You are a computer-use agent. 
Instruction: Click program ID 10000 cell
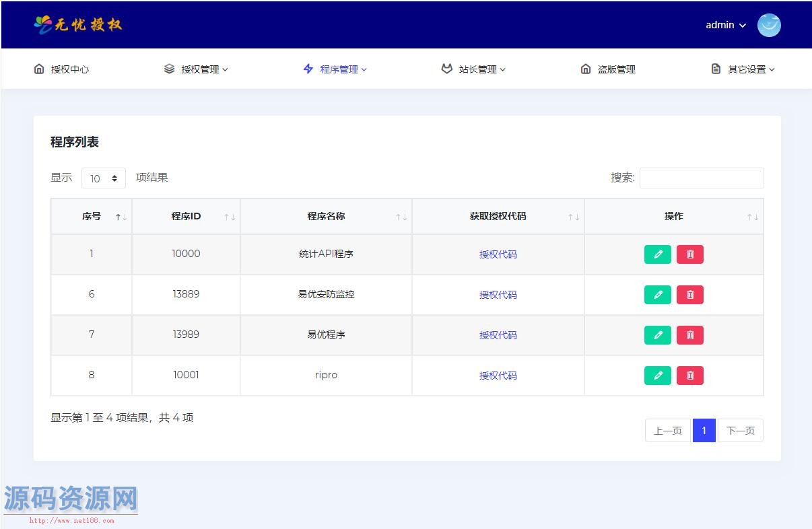click(186, 254)
